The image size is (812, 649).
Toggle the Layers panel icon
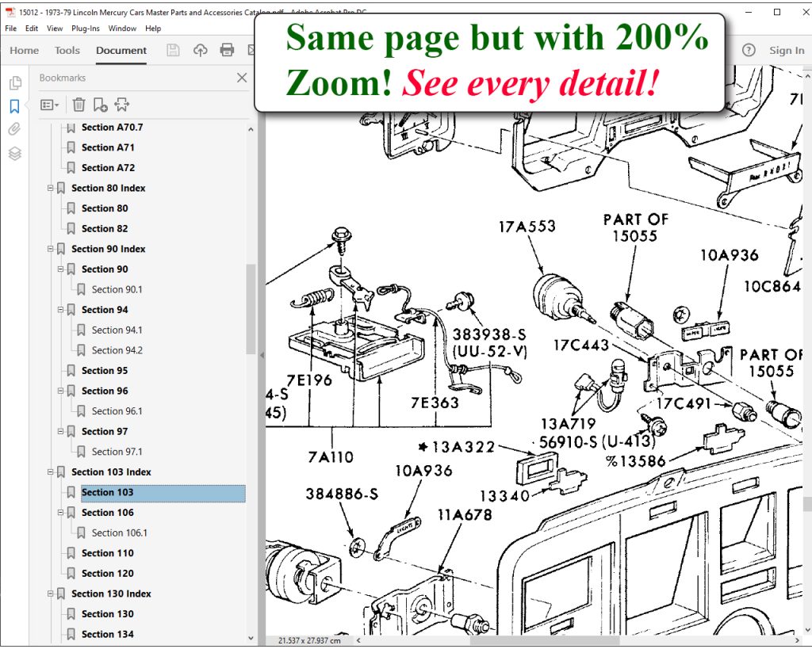pos(14,153)
